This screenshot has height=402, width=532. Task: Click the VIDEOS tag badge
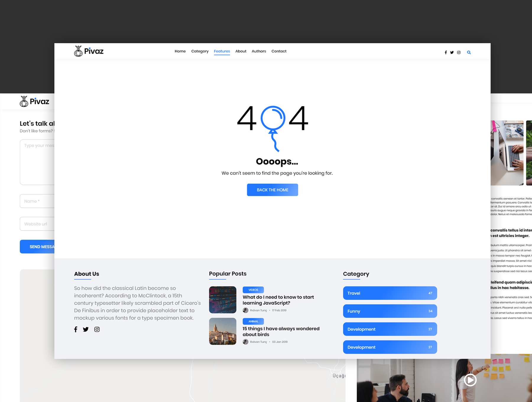pyautogui.click(x=253, y=290)
